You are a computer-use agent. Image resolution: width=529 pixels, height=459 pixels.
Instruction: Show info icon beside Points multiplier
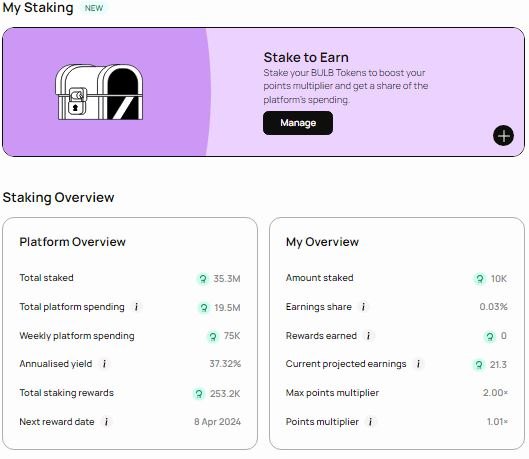tap(370, 422)
